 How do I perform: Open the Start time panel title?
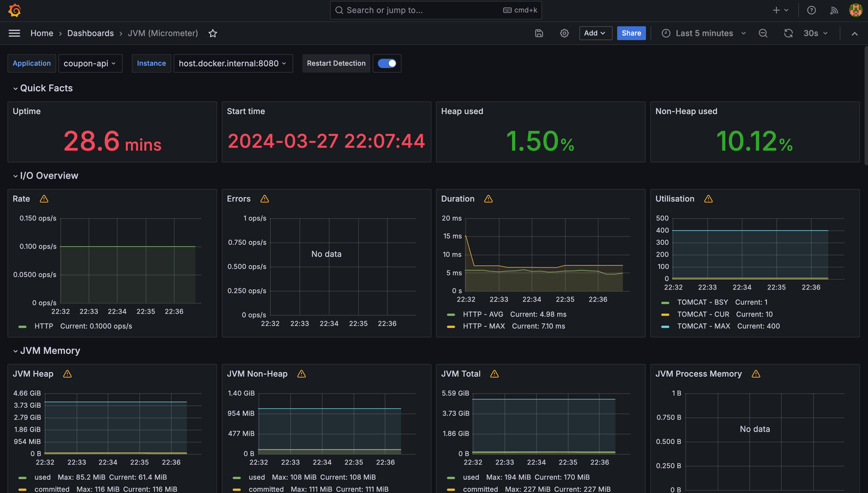(x=246, y=111)
